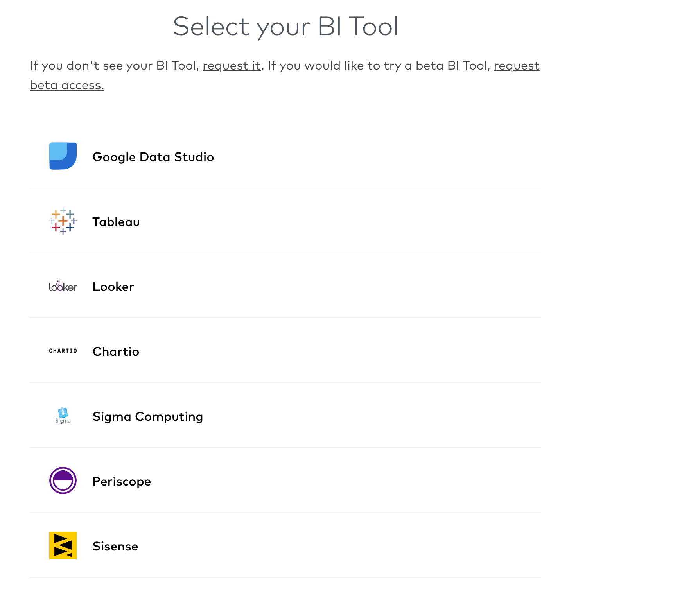Choose Tableau from the list
Image resolution: width=700 pixels, height=606 pixels.
pos(116,222)
